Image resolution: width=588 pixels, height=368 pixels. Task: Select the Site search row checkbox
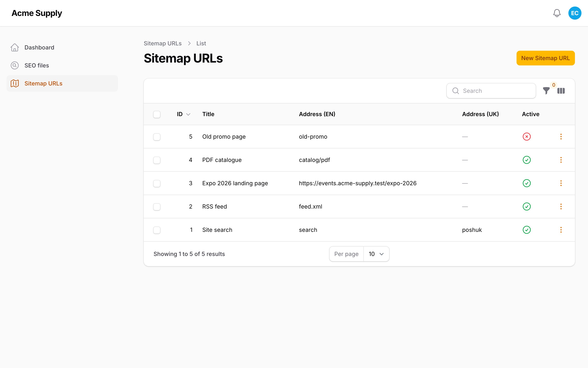tap(157, 230)
